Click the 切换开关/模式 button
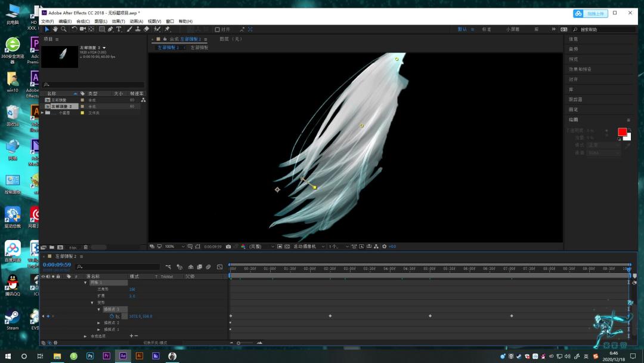The image size is (644, 363). point(155,343)
